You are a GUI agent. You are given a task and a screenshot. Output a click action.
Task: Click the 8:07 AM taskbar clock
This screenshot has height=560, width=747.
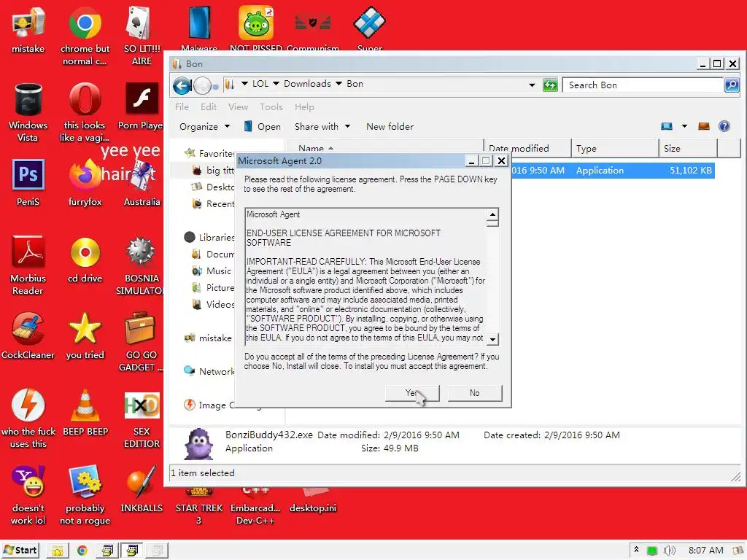(705, 551)
